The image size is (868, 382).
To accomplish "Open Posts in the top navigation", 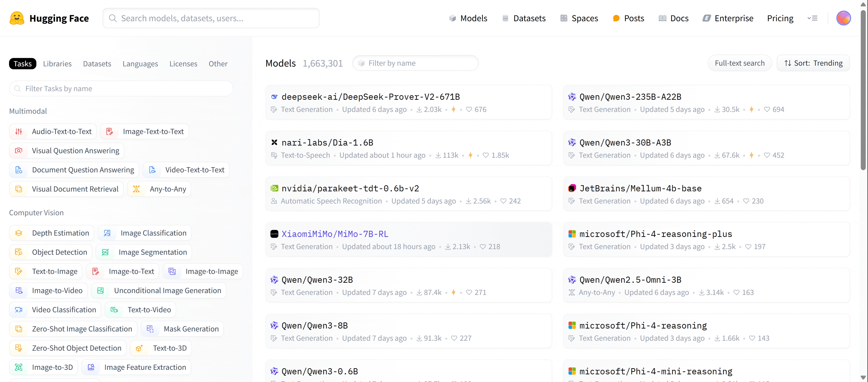I will (x=628, y=18).
